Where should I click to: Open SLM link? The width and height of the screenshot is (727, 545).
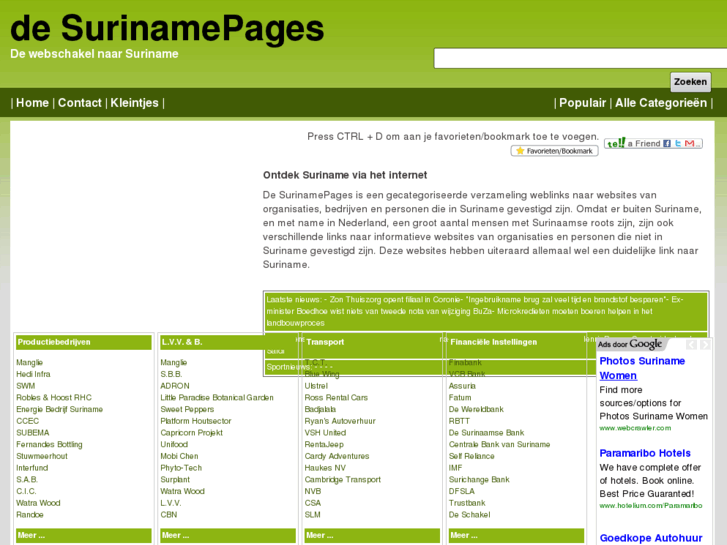312,514
